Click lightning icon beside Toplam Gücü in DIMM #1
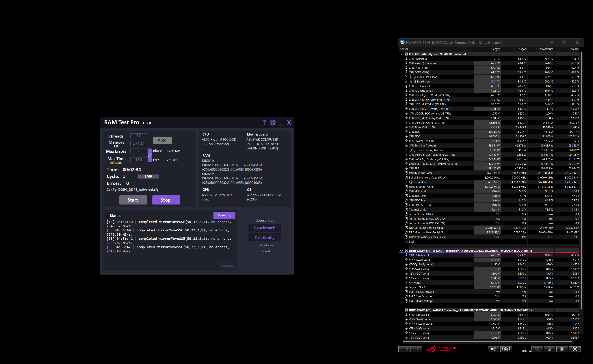This screenshot has width=593, height=364. coord(406,287)
